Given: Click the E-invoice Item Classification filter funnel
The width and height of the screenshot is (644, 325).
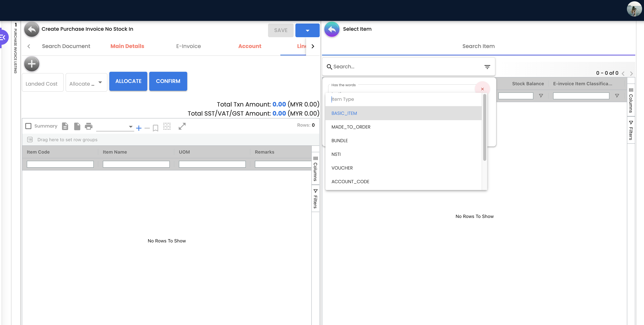Looking at the screenshot, I should pos(617,96).
